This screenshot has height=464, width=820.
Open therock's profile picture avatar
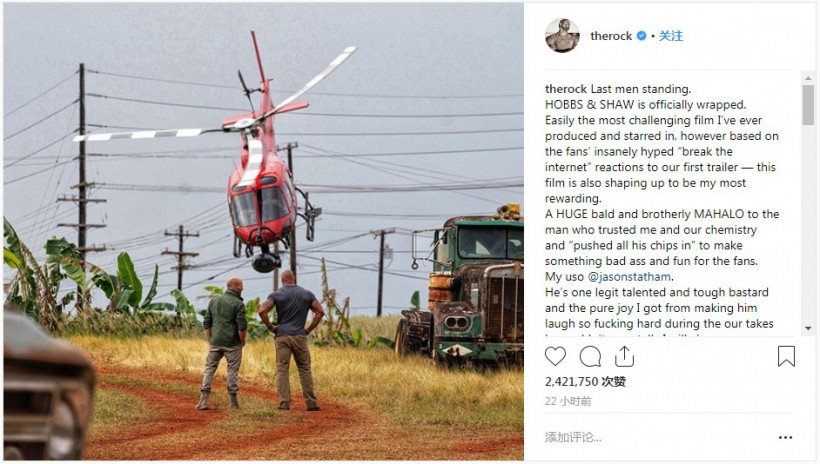562,36
